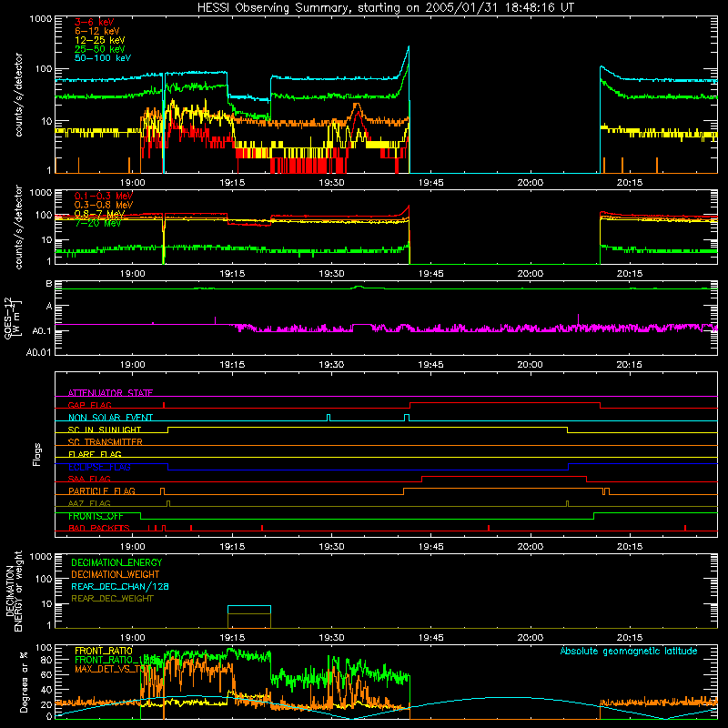Click the orange 0.3-0.8 MeV legend label
Screen dimensions: 728x728
[104, 205]
